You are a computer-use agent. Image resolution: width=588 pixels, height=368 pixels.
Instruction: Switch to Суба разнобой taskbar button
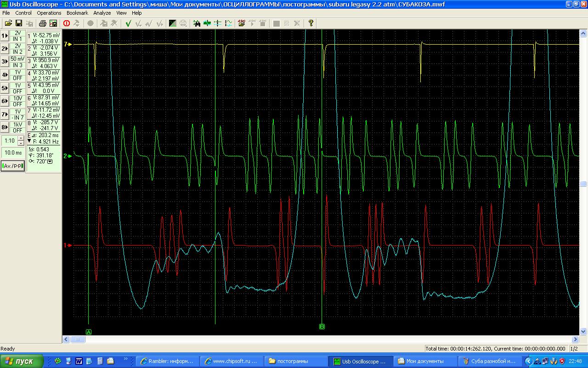point(489,361)
